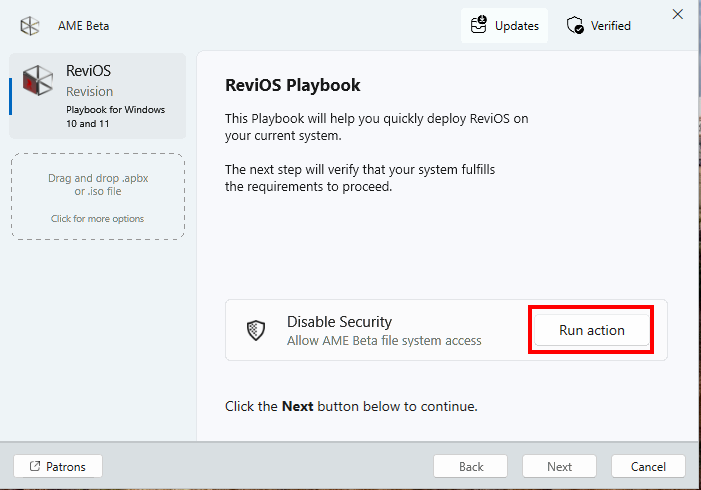Click the drag and drop .apbx area
The image size is (701, 490).
pyautogui.click(x=98, y=197)
